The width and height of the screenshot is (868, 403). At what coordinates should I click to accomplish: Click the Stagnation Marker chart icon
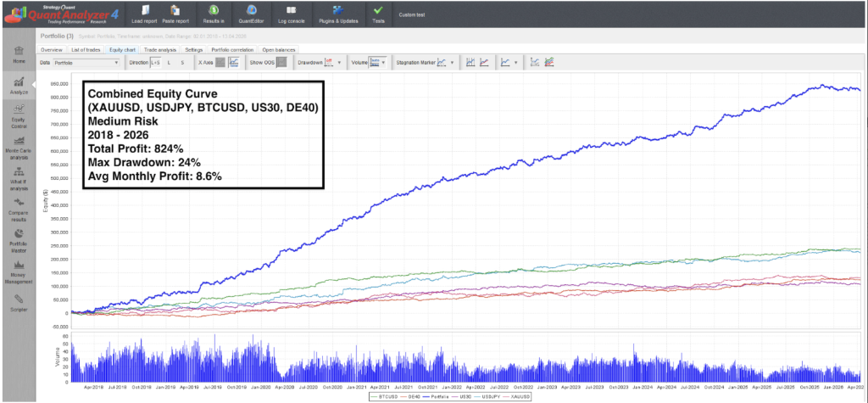pyautogui.click(x=442, y=63)
